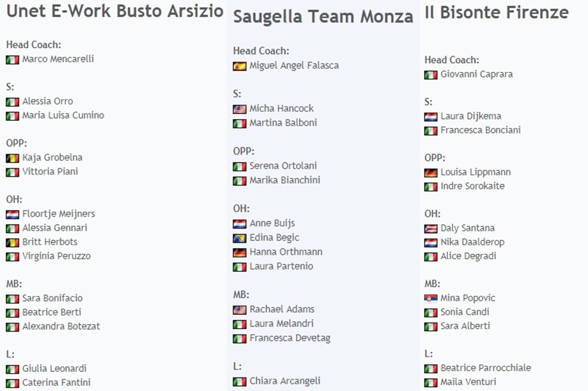Click the USA flag next to Micha Hancock

click(240, 109)
